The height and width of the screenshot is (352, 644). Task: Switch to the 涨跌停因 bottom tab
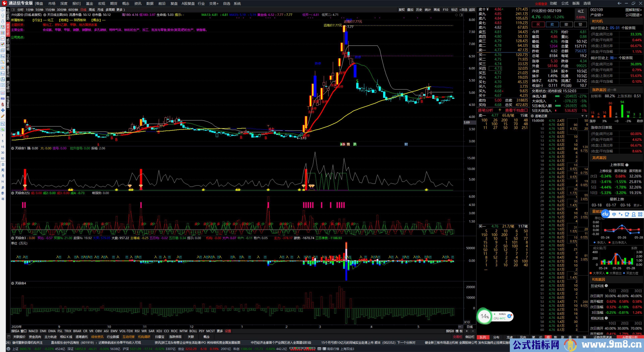tap(175, 337)
